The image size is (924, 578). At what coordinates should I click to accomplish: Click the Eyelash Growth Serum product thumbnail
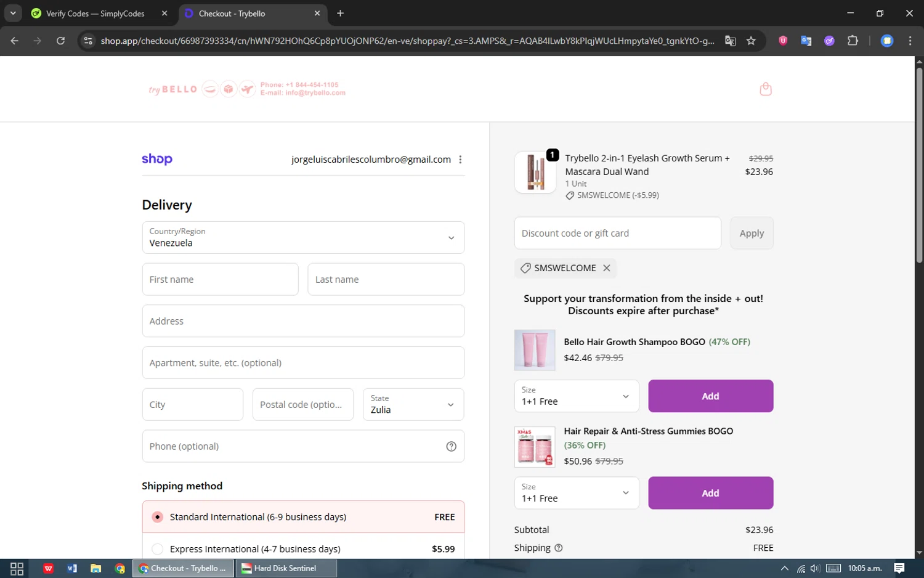pos(535,173)
